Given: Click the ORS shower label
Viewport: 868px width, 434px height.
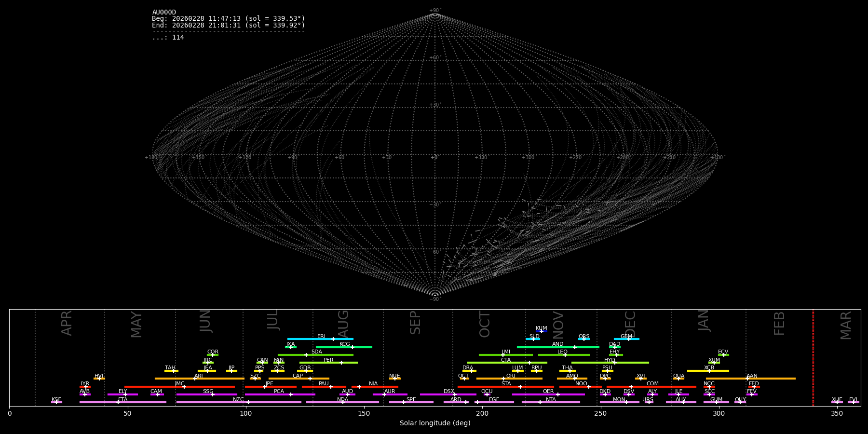Looking at the screenshot, I should [x=584, y=337].
